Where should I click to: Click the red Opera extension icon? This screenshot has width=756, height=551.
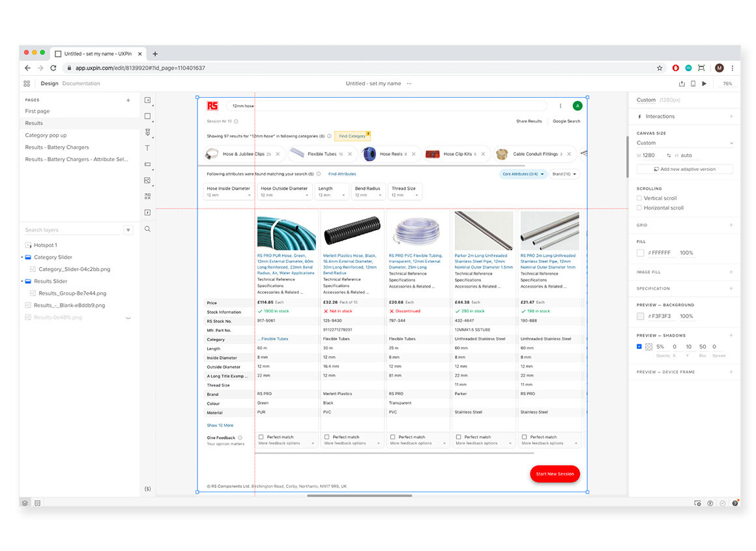(x=675, y=68)
